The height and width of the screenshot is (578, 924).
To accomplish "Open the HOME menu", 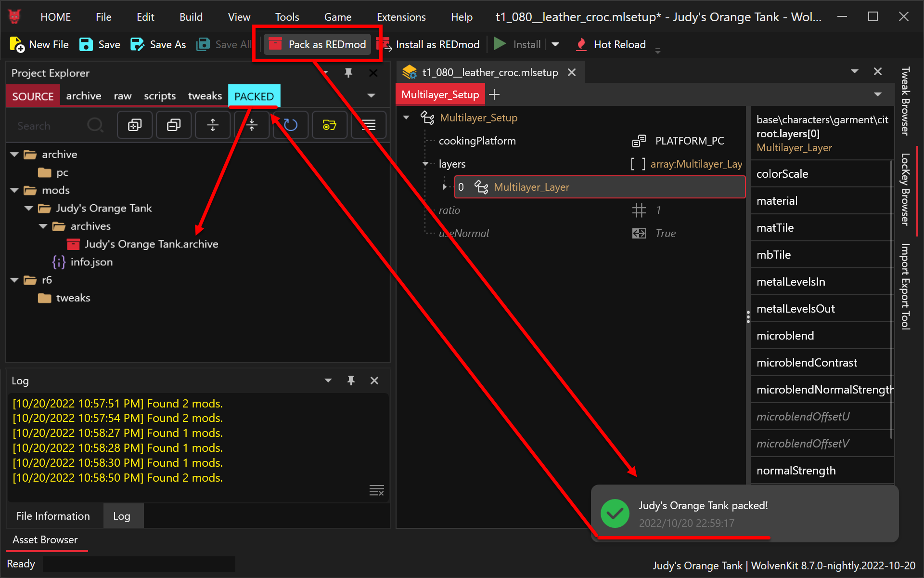I will click(55, 17).
